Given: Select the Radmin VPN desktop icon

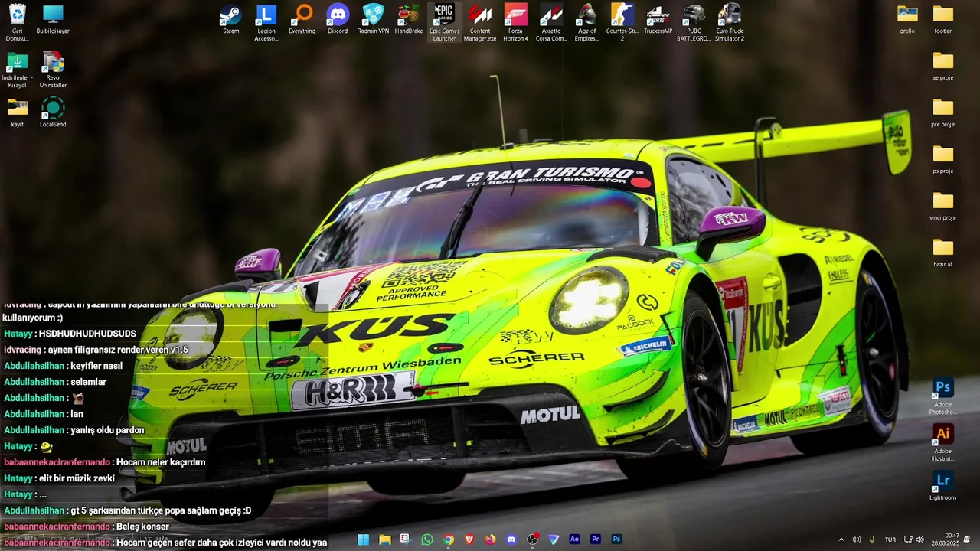Looking at the screenshot, I should (x=373, y=20).
